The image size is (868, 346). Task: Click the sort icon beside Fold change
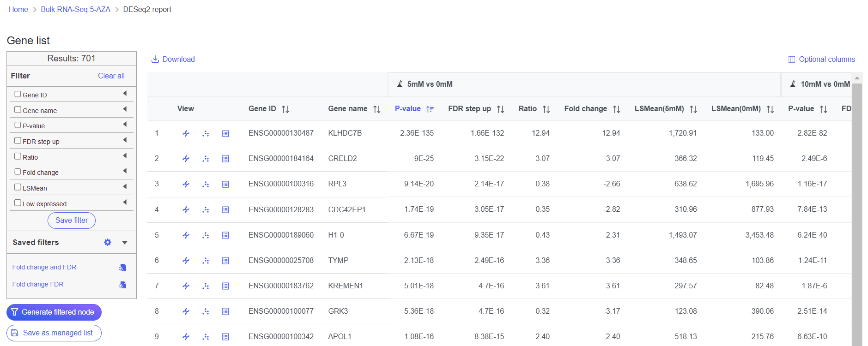(x=616, y=109)
